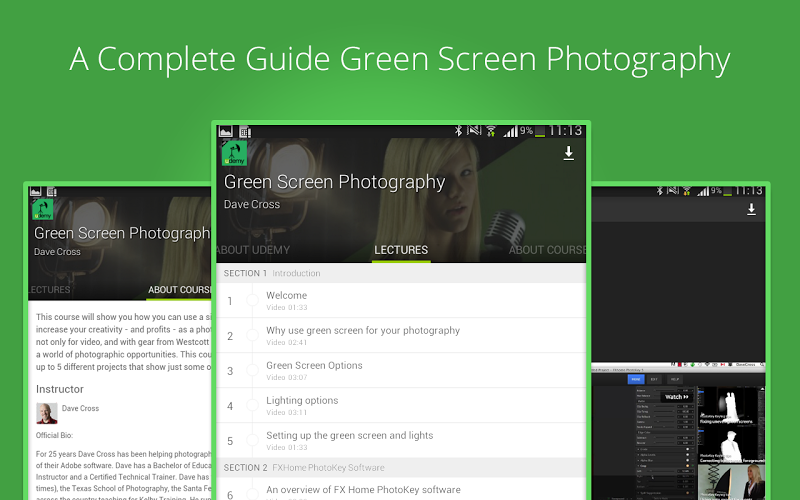Screen dimensions: 800x500
Task: Mark progress circle for Setting up green screen lecture
Action: click(253, 440)
